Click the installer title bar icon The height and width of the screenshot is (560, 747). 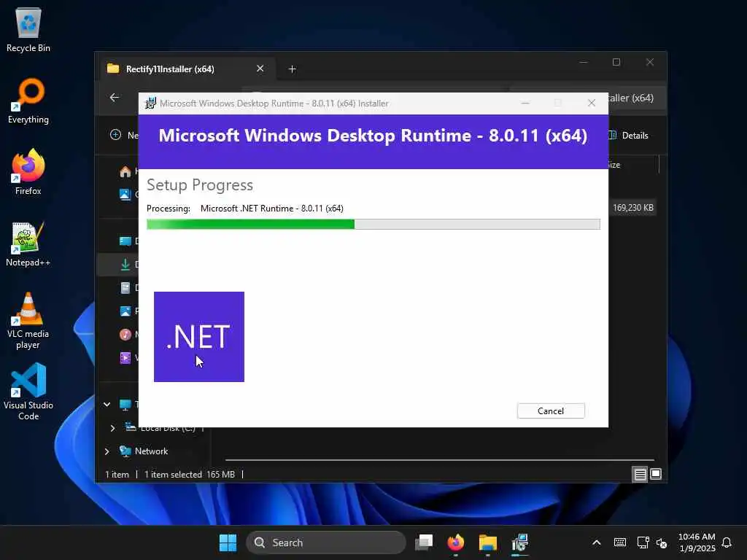[x=150, y=104]
